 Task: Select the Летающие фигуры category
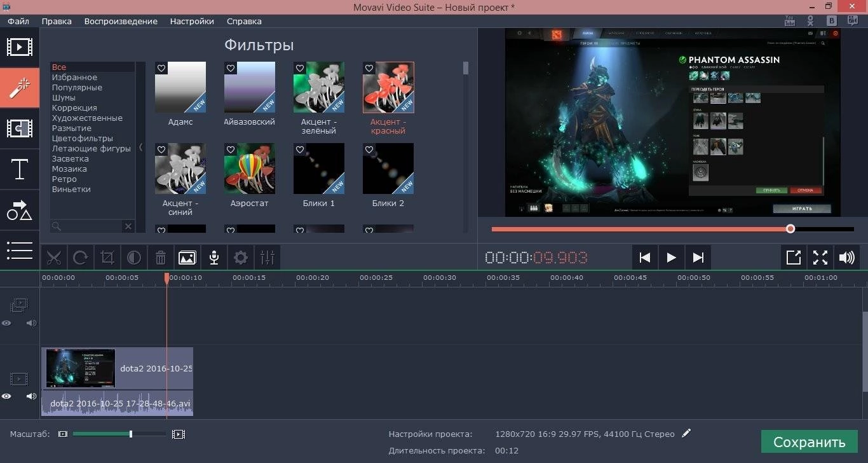click(x=92, y=149)
